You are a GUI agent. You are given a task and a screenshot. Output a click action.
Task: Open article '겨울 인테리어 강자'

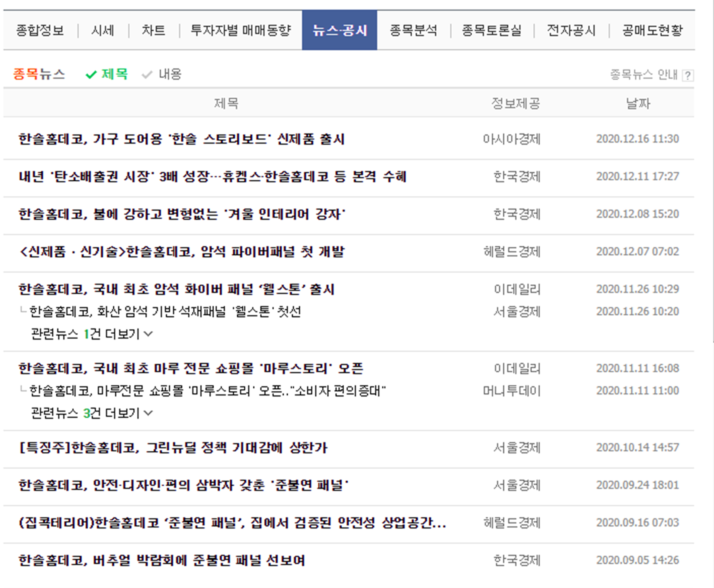pyautogui.click(x=182, y=214)
